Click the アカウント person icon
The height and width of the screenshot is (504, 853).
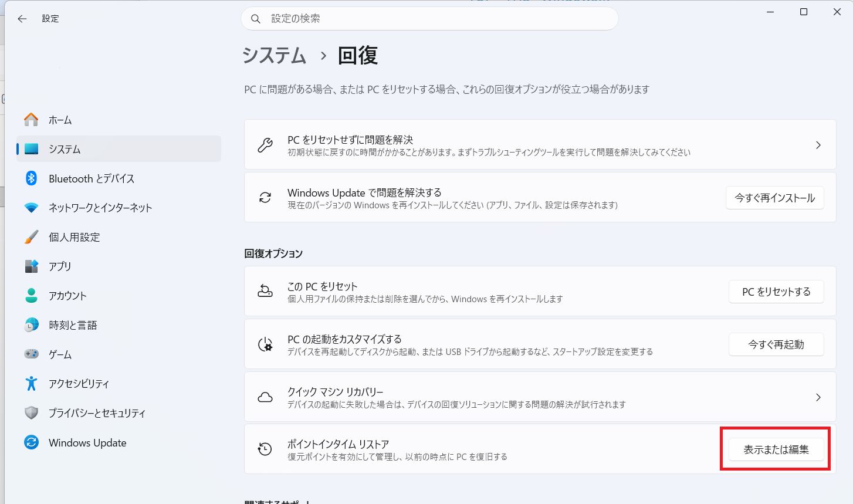(x=31, y=296)
